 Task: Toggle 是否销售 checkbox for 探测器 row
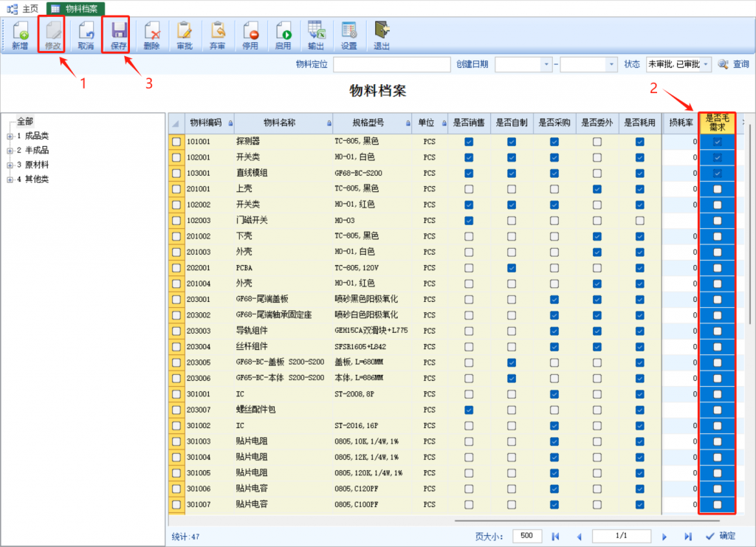469,142
